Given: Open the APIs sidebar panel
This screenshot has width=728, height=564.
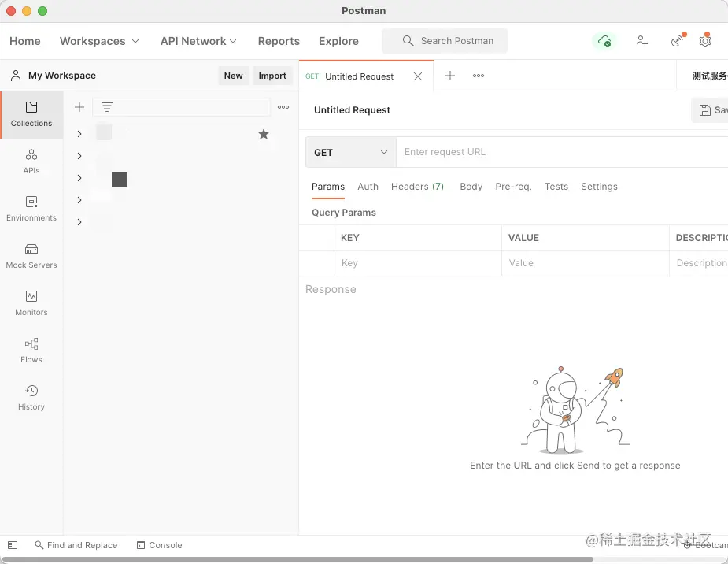Looking at the screenshot, I should (x=31, y=161).
